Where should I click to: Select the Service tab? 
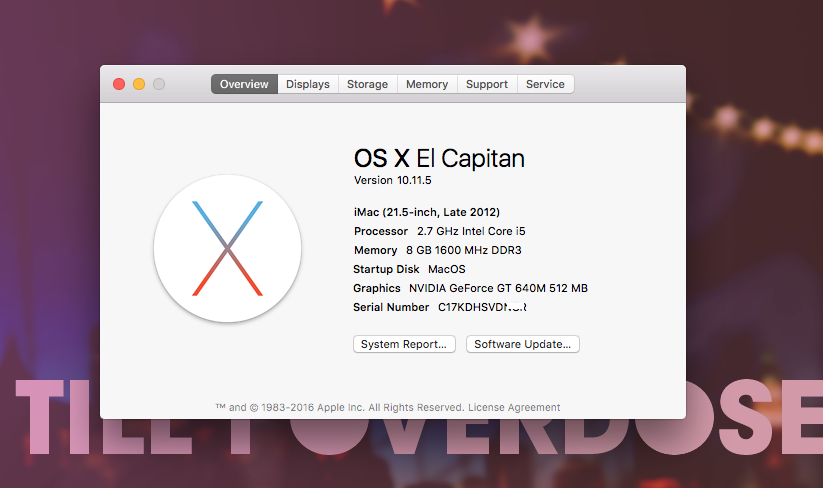point(545,84)
